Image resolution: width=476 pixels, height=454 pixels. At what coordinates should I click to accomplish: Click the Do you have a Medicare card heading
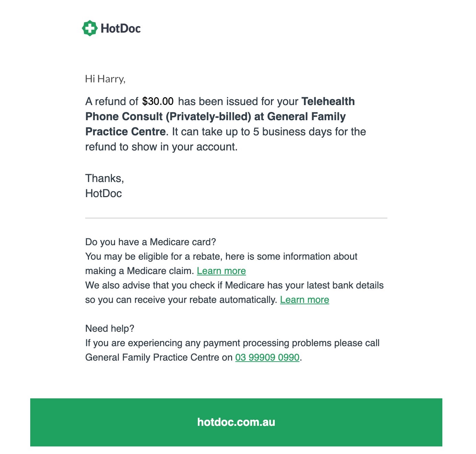tap(150, 242)
